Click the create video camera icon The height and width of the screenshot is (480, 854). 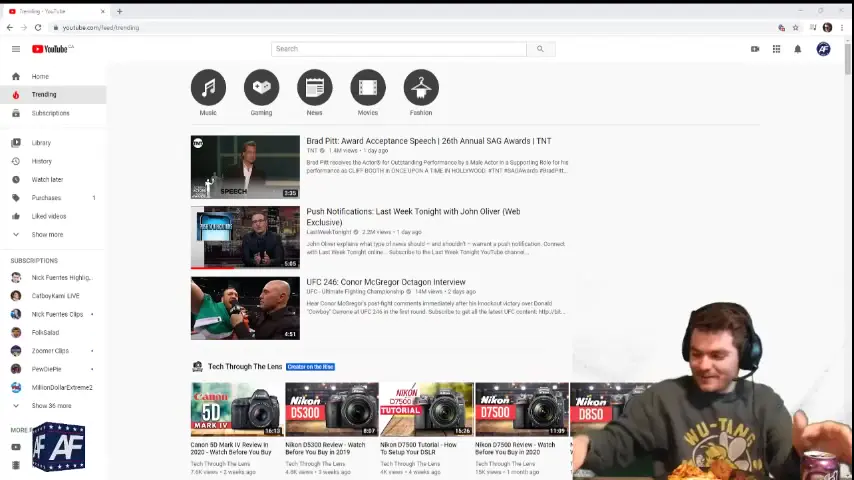(x=755, y=49)
